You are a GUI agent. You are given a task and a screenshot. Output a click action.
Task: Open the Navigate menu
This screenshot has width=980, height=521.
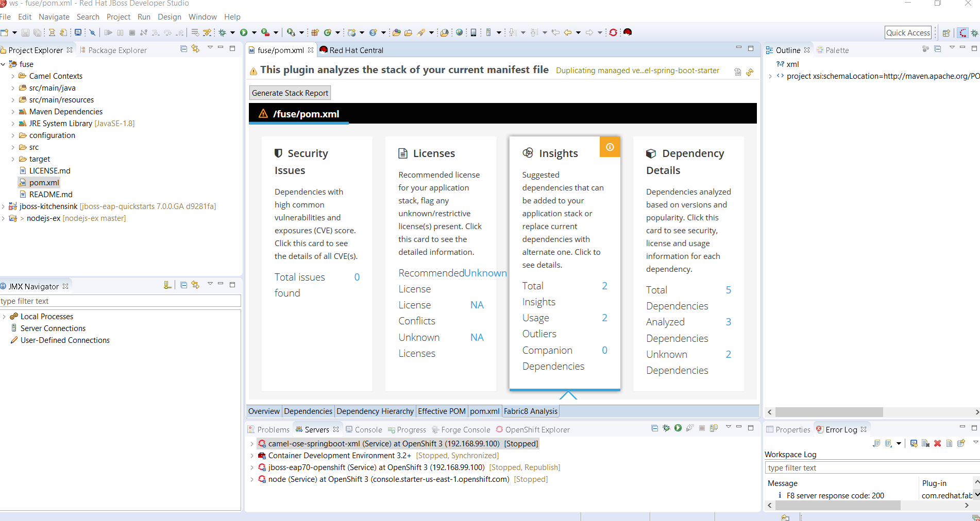point(54,17)
